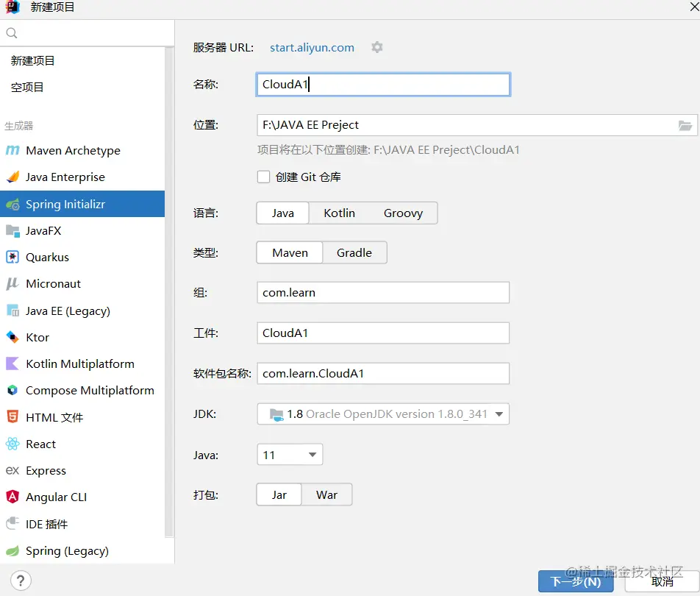Screen dimensions: 700x596
Task: Click the Java Enterprise icon
Action: [12, 177]
